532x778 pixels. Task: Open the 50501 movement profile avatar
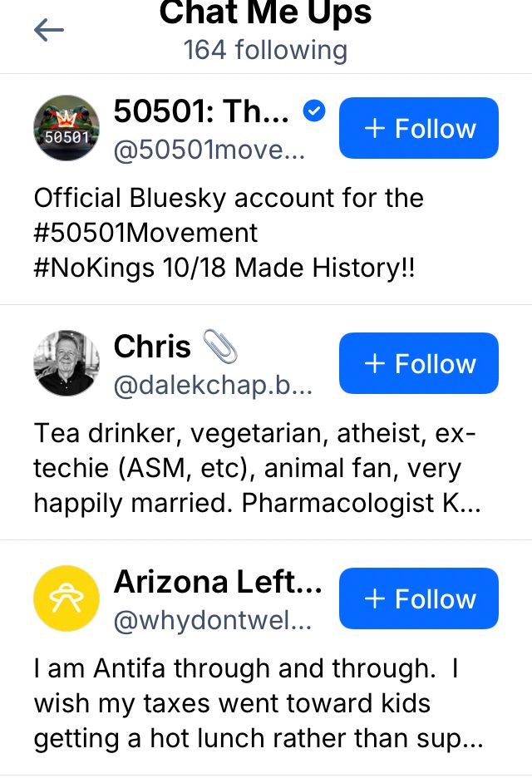[66, 128]
